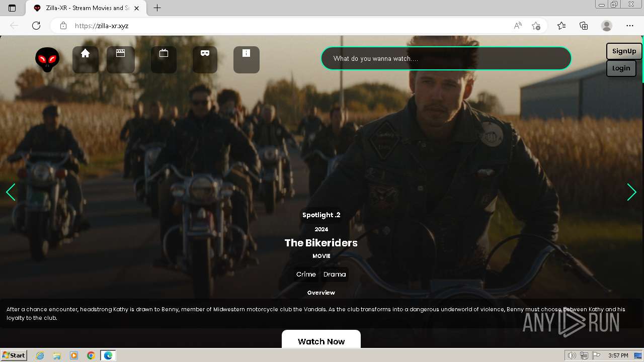Add this page to favorites

536,26
